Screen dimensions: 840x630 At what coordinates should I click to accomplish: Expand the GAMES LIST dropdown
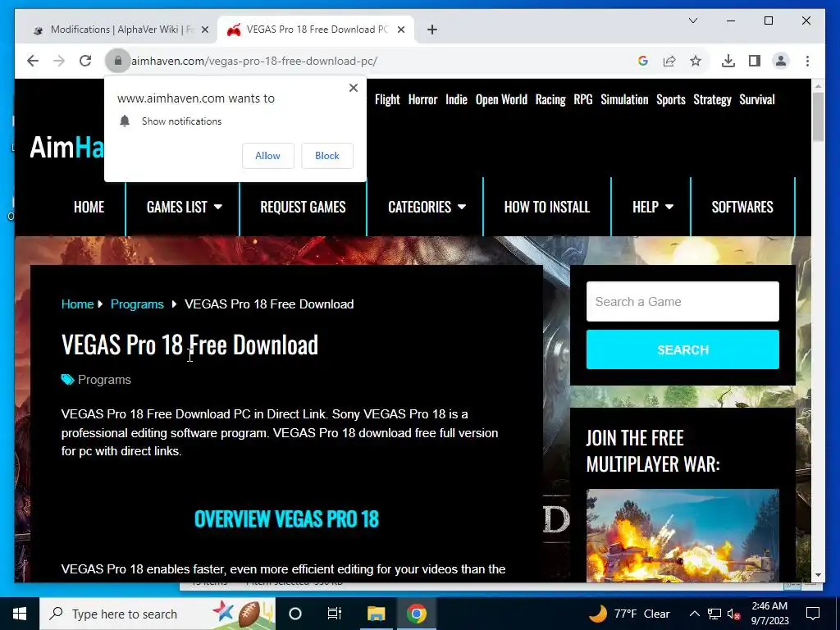pos(185,208)
